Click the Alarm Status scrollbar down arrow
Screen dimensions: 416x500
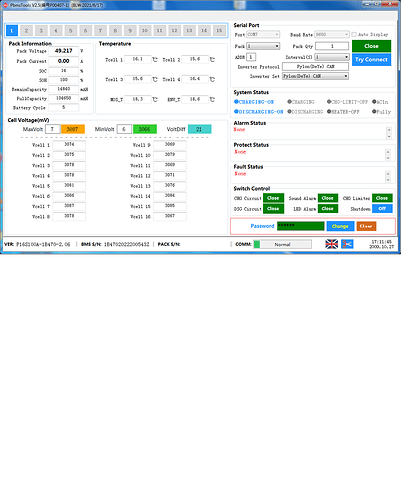389,136
